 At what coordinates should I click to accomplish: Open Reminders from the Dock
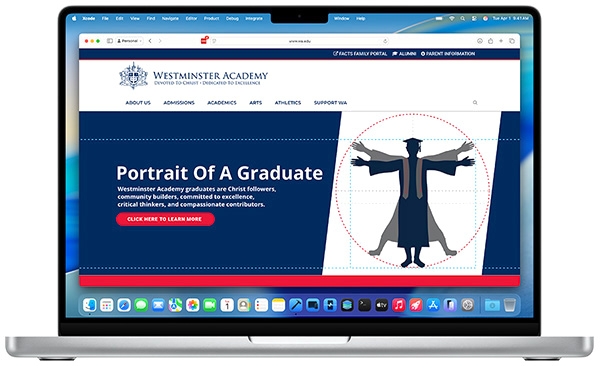(261, 305)
